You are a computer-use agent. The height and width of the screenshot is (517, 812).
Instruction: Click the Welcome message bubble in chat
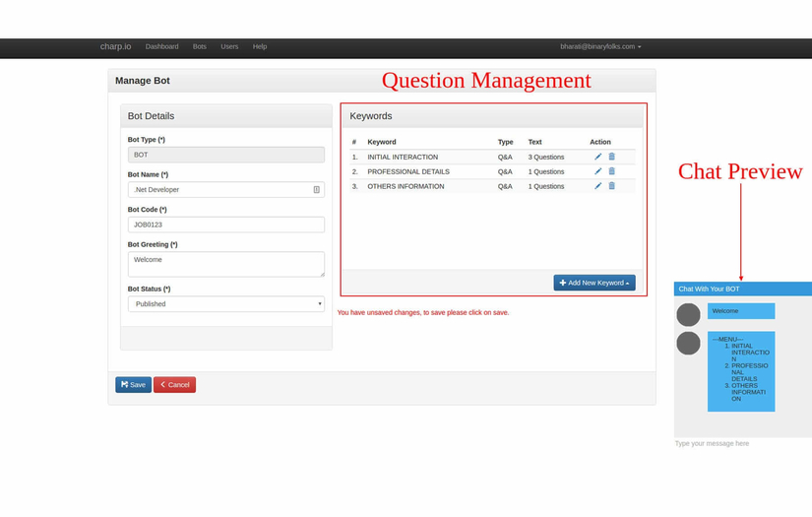pos(741,311)
